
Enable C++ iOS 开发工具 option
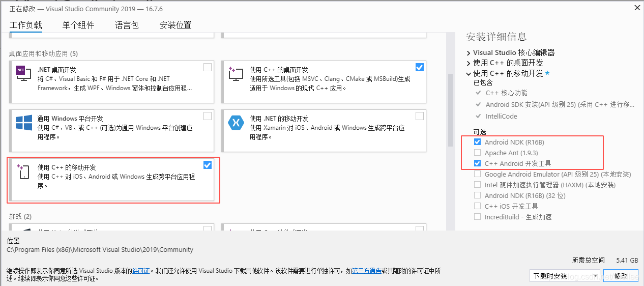point(477,206)
